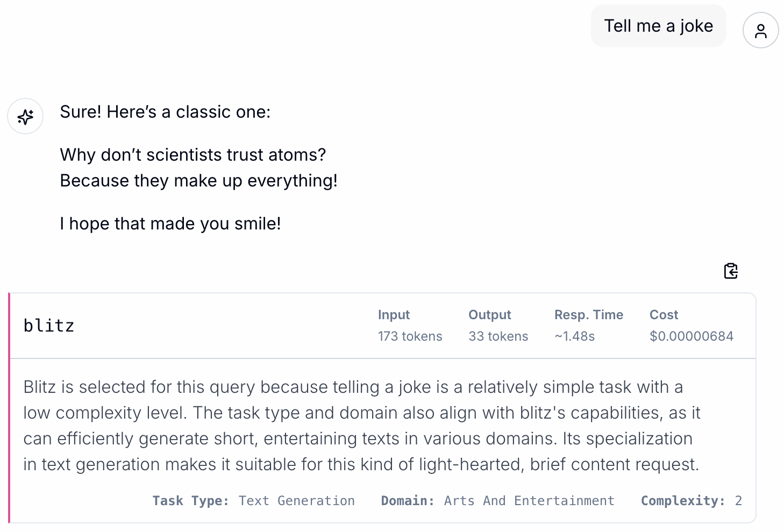The height and width of the screenshot is (532, 784).
Task: Select the "Tell me a joke" message bubble
Action: click(x=658, y=26)
